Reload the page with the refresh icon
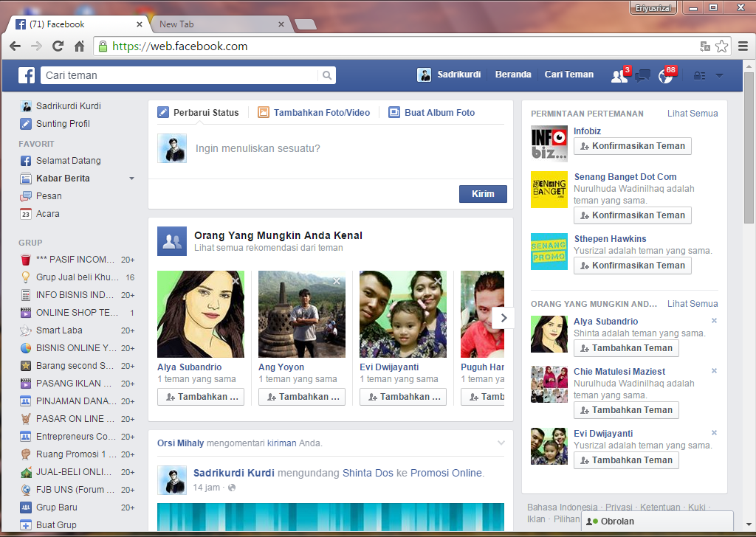Image resolution: width=756 pixels, height=537 pixels. coord(58,46)
